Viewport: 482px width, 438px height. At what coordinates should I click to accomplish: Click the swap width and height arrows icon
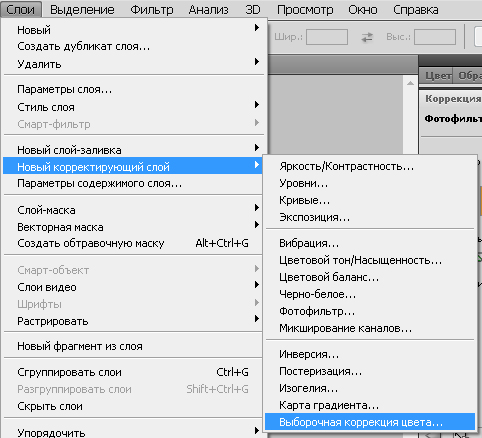367,37
